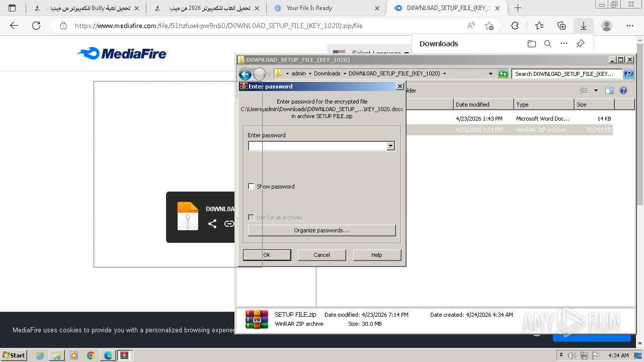
Task: Click the WinRAR taskbar button
Action: point(124,355)
